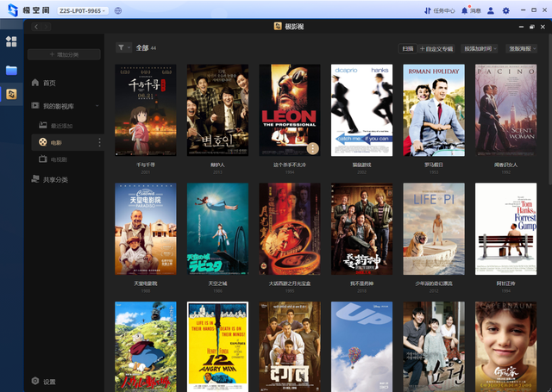Open the filter funnel dropdown
Screen dimensions: 552x392
click(x=123, y=47)
